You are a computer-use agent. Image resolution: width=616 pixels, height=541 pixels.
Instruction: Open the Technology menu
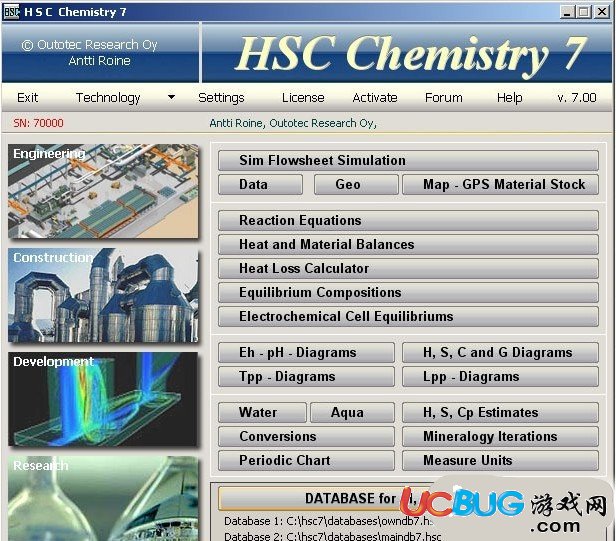pos(108,97)
